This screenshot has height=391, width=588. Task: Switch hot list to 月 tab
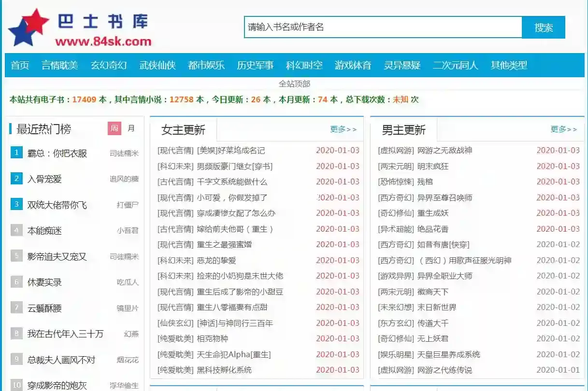pyautogui.click(x=131, y=128)
